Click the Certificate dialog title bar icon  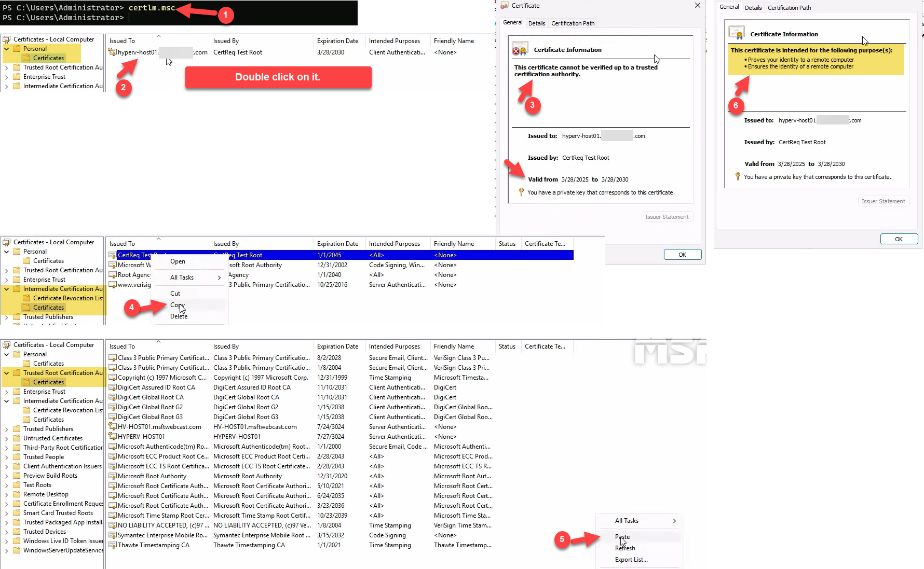point(504,6)
